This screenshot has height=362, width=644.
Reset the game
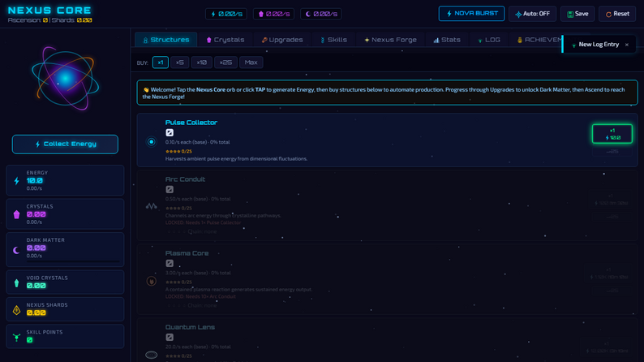[x=617, y=14]
